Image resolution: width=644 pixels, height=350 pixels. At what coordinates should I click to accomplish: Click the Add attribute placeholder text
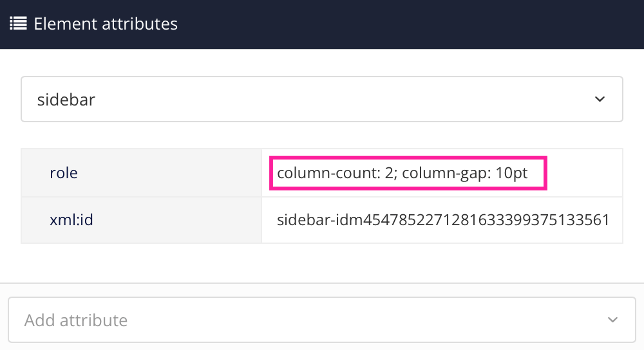76,320
